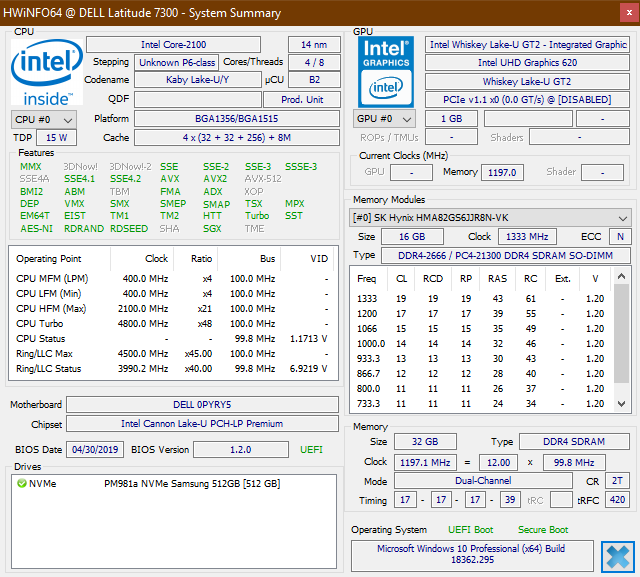The height and width of the screenshot is (577, 640).
Task: Click the Prod. Unit field
Action: tap(301, 100)
